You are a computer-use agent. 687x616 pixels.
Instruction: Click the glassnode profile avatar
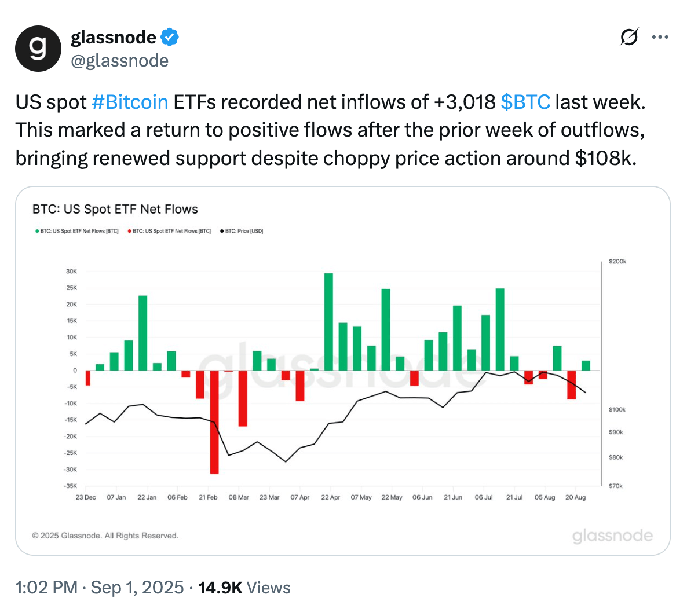(x=38, y=49)
